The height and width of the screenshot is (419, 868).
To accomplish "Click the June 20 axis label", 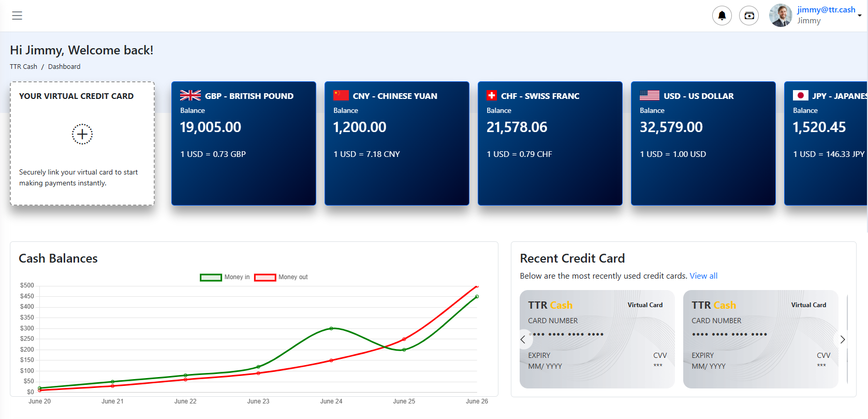I will [x=40, y=401].
